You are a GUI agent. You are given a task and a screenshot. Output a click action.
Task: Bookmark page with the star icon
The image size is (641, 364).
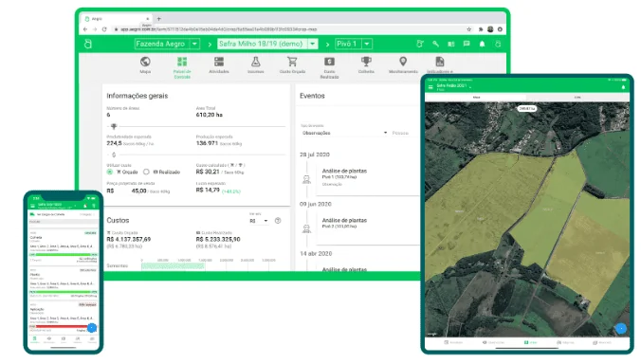[468, 29]
